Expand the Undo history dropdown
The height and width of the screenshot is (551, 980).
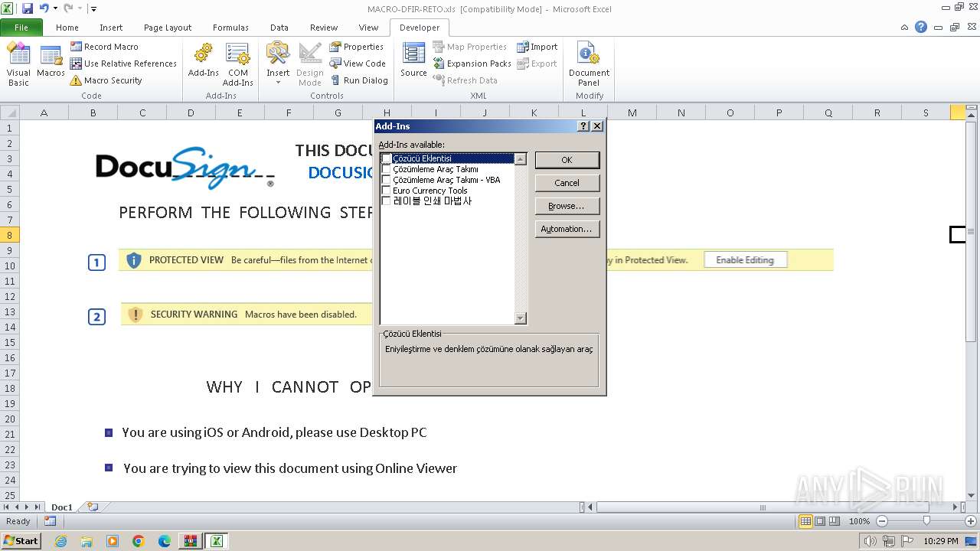[55, 8]
